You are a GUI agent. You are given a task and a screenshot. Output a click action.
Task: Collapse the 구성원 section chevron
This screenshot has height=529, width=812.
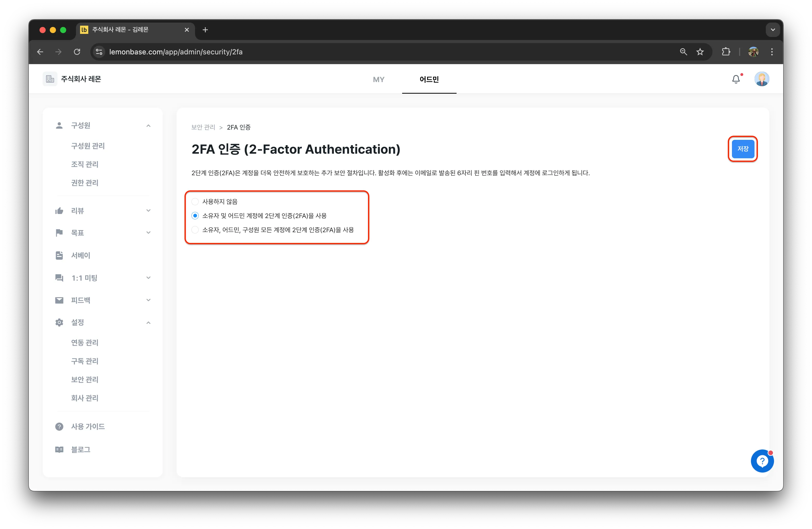click(148, 126)
